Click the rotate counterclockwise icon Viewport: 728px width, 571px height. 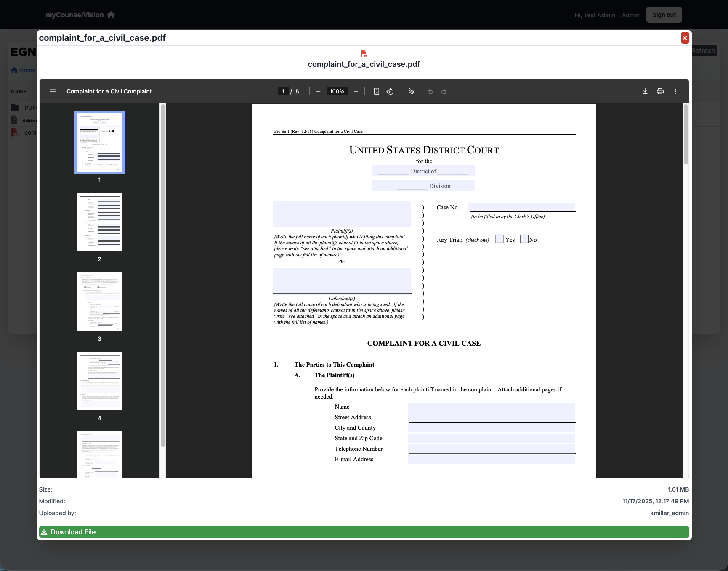point(390,91)
